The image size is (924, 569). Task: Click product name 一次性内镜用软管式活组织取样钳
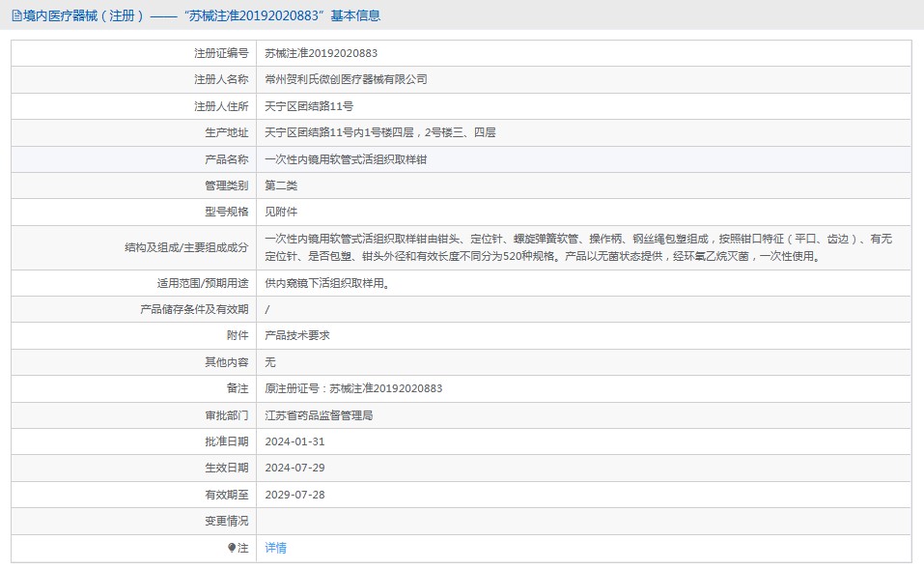click(346, 159)
